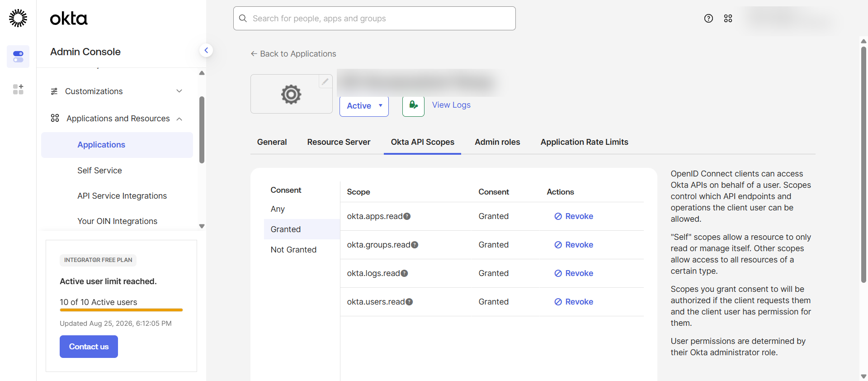Click the search magnifier icon

[243, 18]
